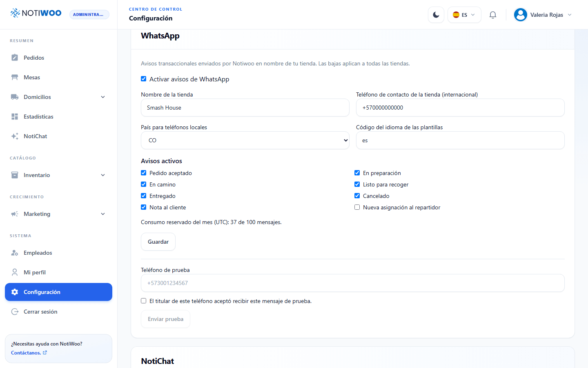This screenshot has height=368, width=588.
Task: Click the NotiWoo logo
Action: click(x=36, y=13)
